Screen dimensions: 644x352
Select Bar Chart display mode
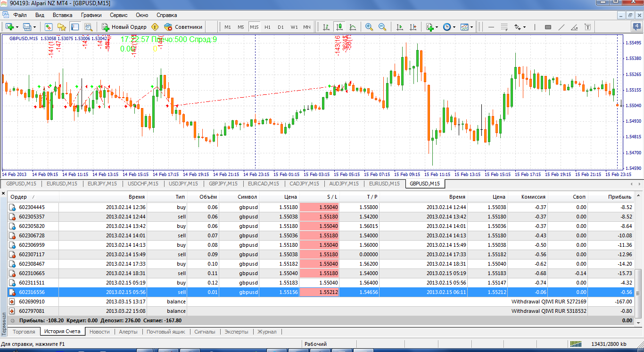pos(326,27)
